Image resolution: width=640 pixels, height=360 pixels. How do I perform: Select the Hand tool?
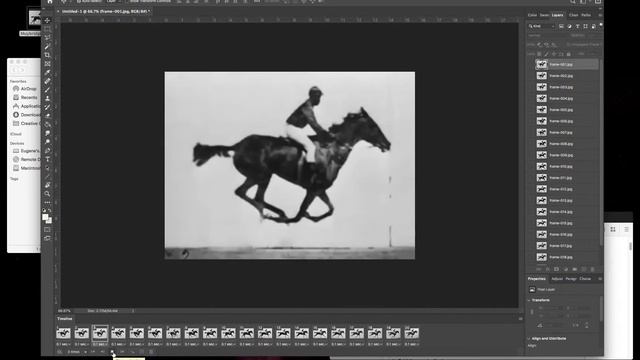pyautogui.click(x=47, y=185)
